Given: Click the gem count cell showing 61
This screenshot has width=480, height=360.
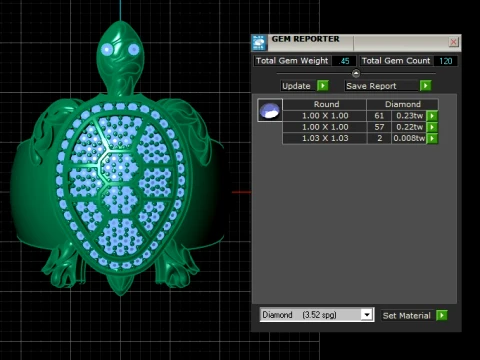Looking at the screenshot, I should point(379,116).
